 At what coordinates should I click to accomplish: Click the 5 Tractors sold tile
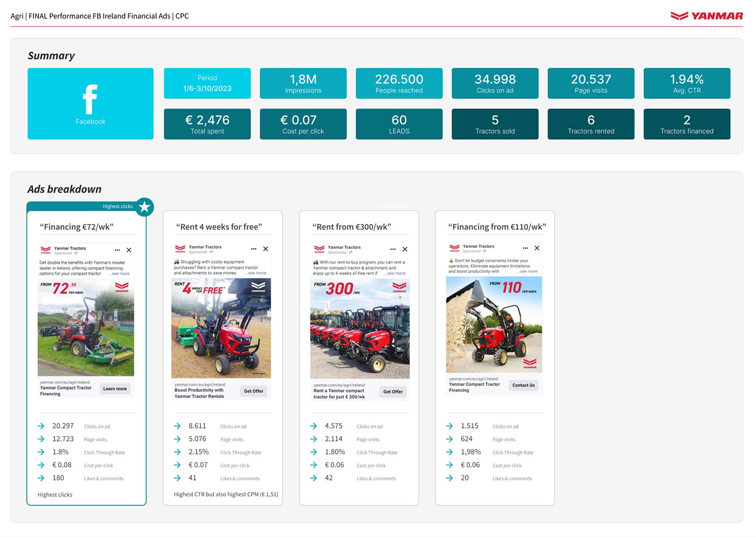coord(495,124)
